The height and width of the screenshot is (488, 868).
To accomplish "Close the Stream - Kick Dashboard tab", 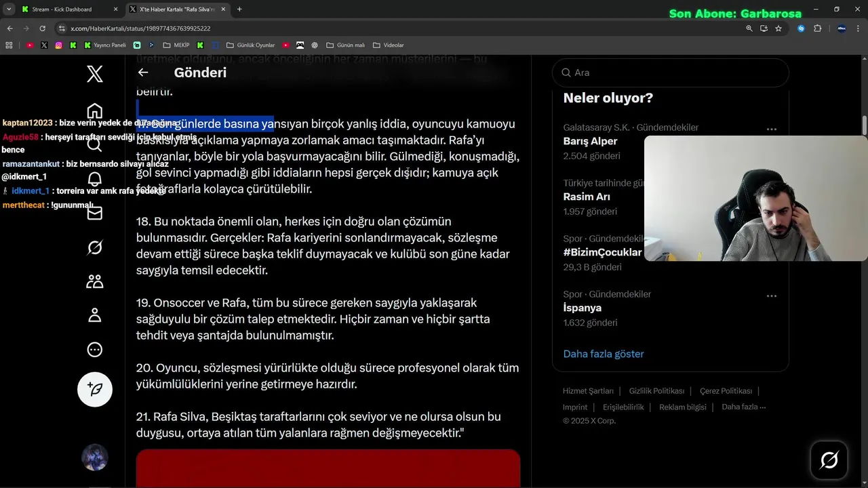I will [x=115, y=9].
